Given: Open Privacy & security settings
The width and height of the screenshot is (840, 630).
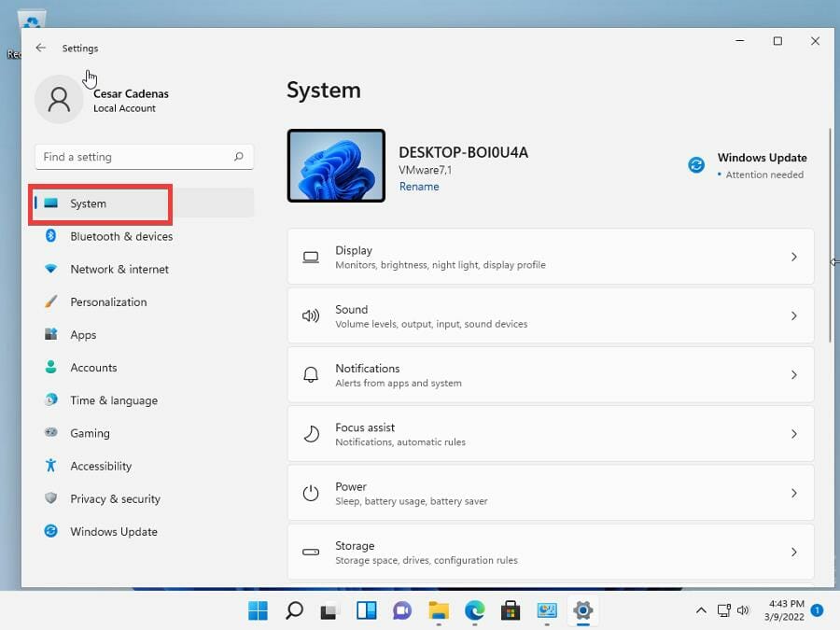Looking at the screenshot, I should click(x=144, y=498).
